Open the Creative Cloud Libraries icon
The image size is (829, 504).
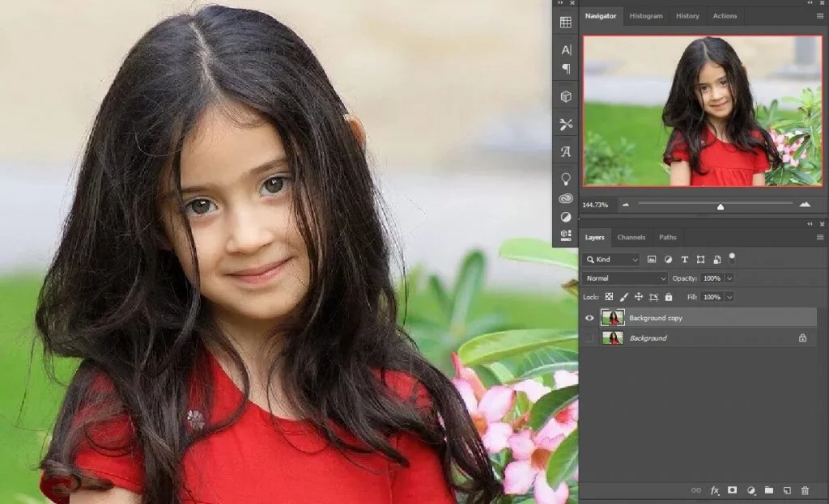(566, 199)
